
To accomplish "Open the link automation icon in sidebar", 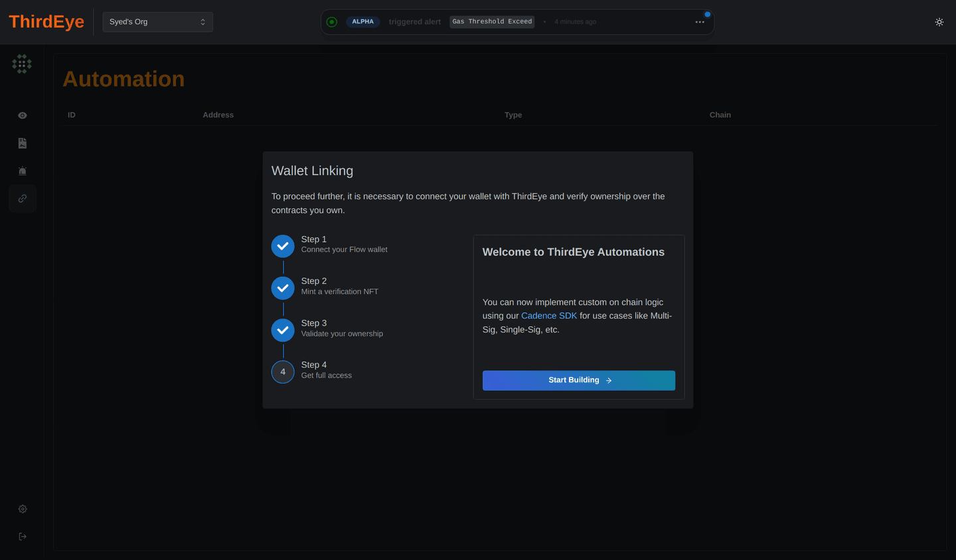I will [23, 198].
